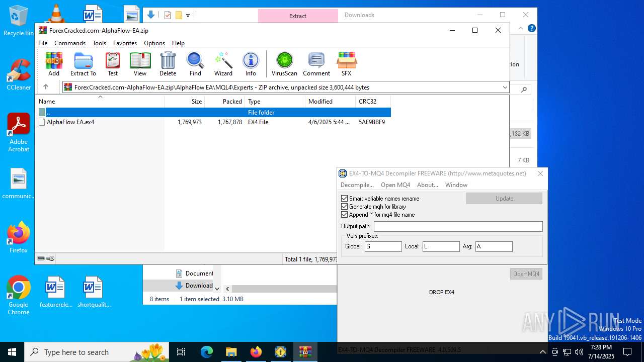Click Firefox icon in taskbar
Viewport: 644px width, 362px height.
(x=256, y=352)
